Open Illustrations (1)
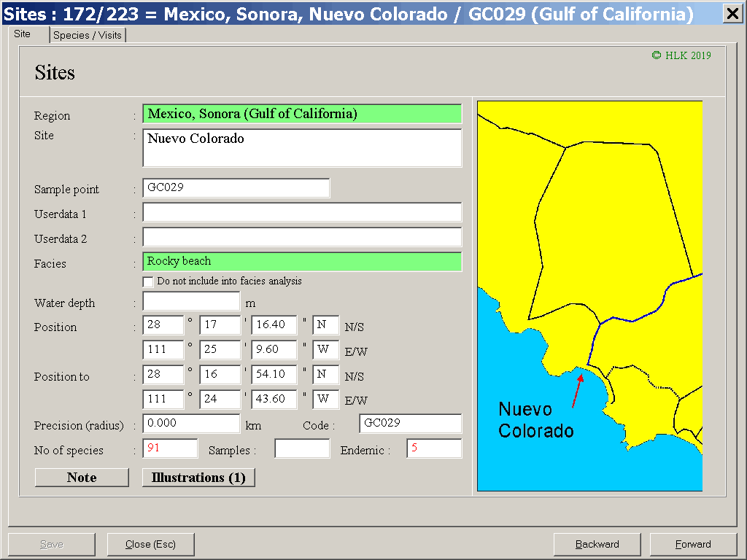 198,478
